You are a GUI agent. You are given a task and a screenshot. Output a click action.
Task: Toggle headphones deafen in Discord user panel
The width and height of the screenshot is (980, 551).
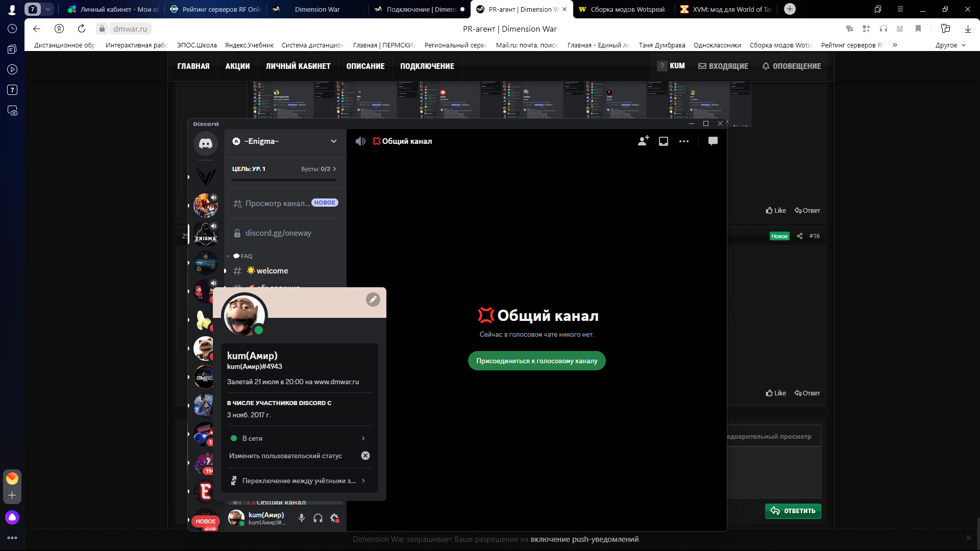318,518
